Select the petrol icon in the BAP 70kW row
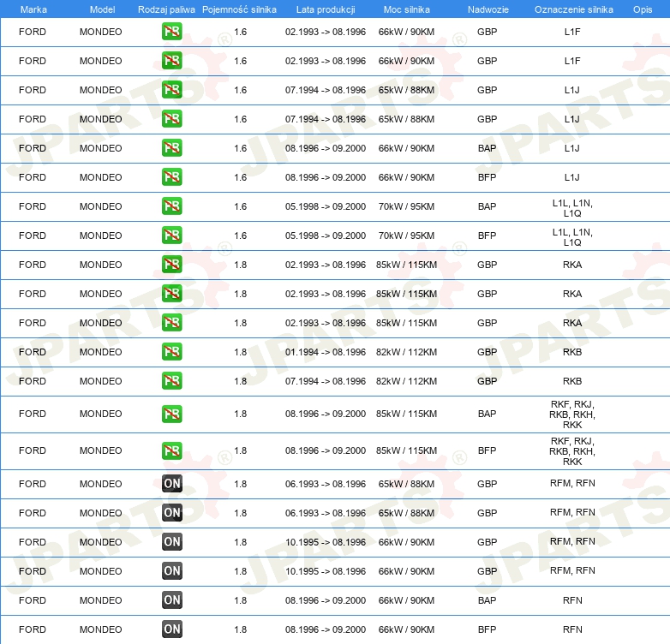This screenshot has height=644, width=670. pos(171,206)
